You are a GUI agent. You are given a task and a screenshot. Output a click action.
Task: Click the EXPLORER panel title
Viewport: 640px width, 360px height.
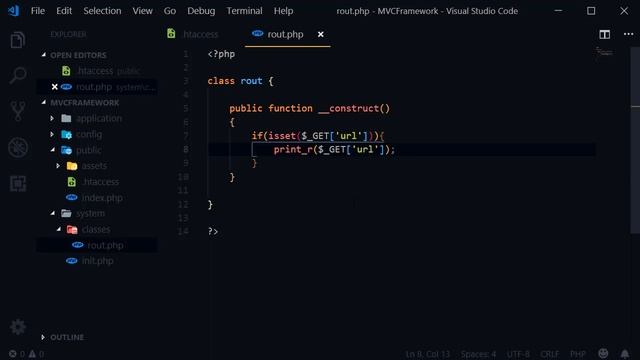click(68, 34)
